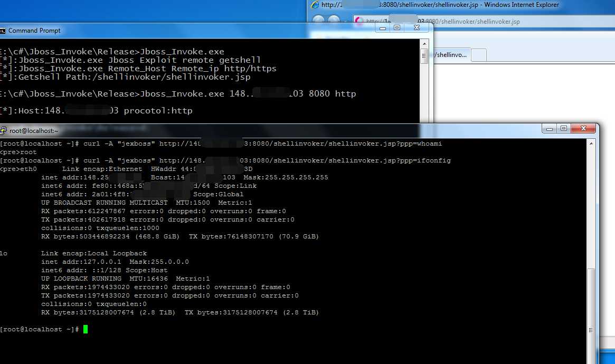Click loopback 'TX packets:1974433020' line
The image size is (615, 364).
point(170,296)
